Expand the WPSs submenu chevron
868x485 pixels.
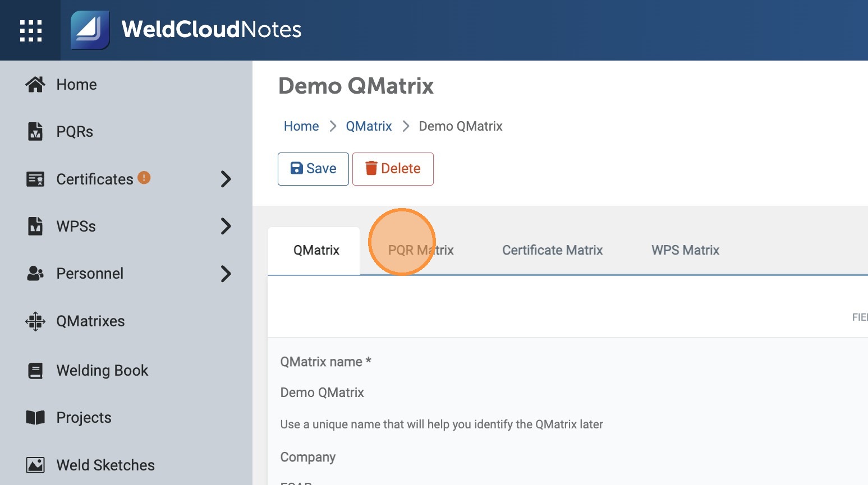point(226,227)
